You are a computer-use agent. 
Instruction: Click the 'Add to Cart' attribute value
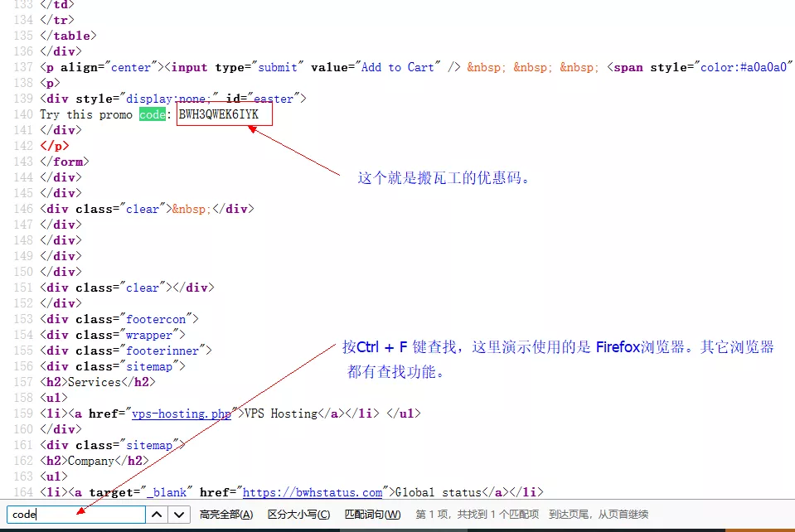pos(398,67)
